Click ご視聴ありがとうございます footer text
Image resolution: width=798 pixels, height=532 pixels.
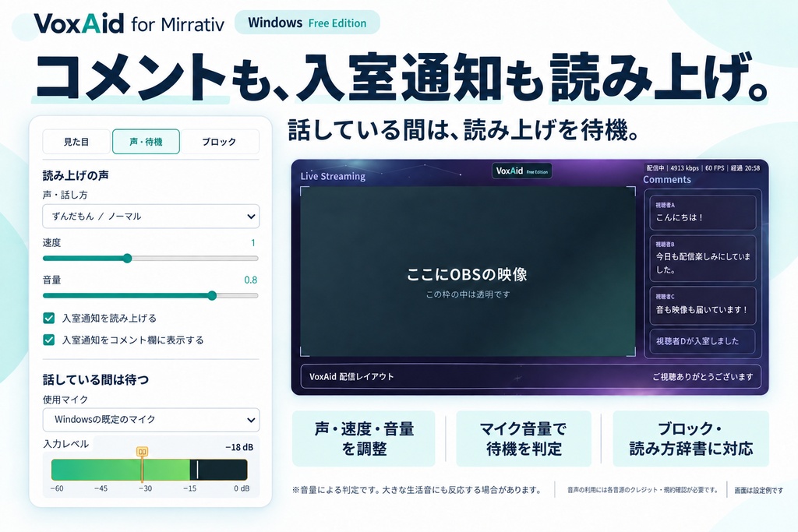(x=703, y=377)
